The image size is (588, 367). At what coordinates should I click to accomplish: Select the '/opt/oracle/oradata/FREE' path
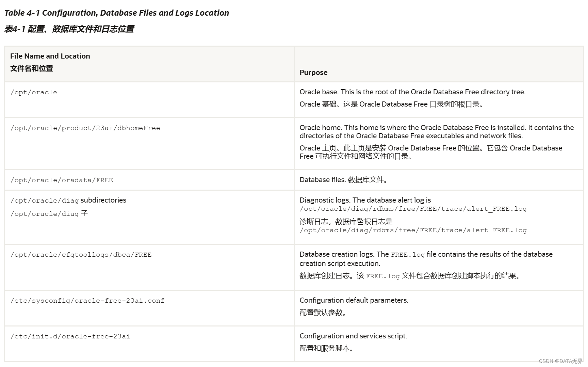[x=62, y=180]
